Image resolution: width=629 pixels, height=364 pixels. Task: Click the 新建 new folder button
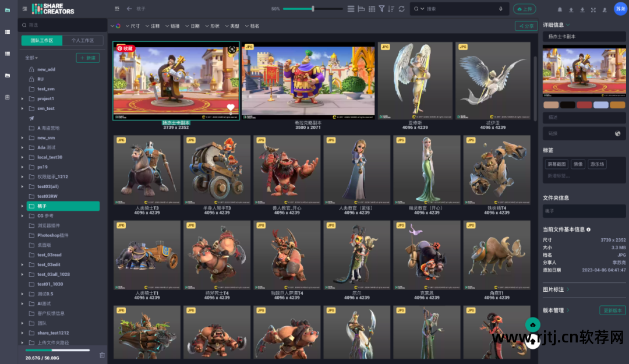click(x=88, y=58)
